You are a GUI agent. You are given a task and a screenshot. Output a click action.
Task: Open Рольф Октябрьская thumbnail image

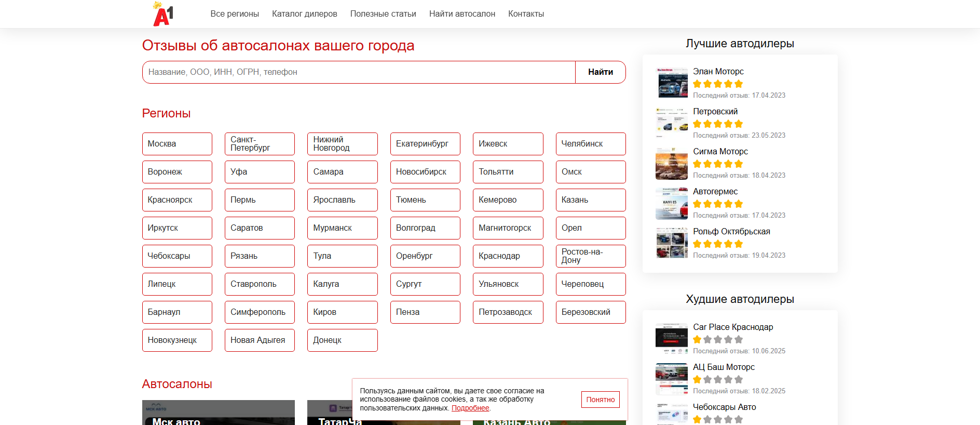click(672, 243)
